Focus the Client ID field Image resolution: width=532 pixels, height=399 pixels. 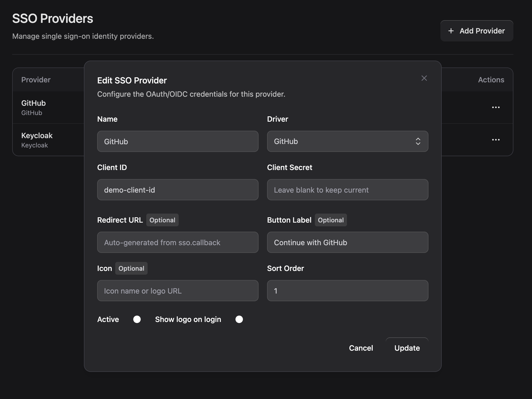[x=178, y=190]
